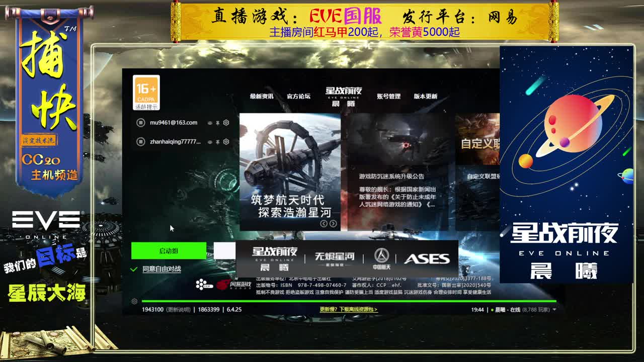Go to next banner slide arrow
The image size is (644, 362).
[333, 224]
